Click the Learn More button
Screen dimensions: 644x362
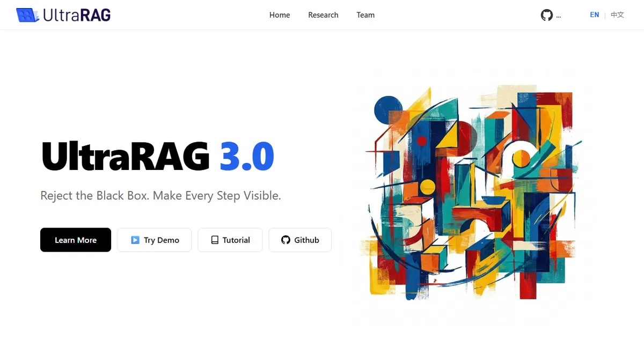76,240
